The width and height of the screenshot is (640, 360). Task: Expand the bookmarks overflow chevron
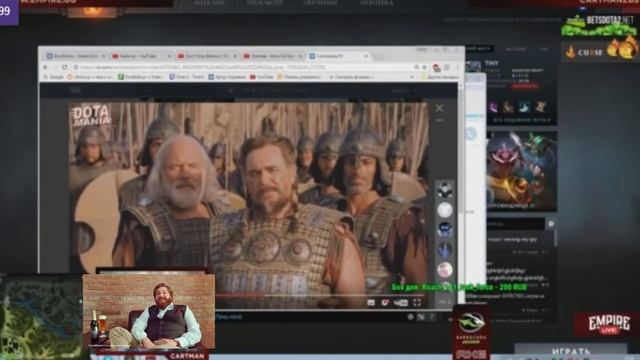412,77
